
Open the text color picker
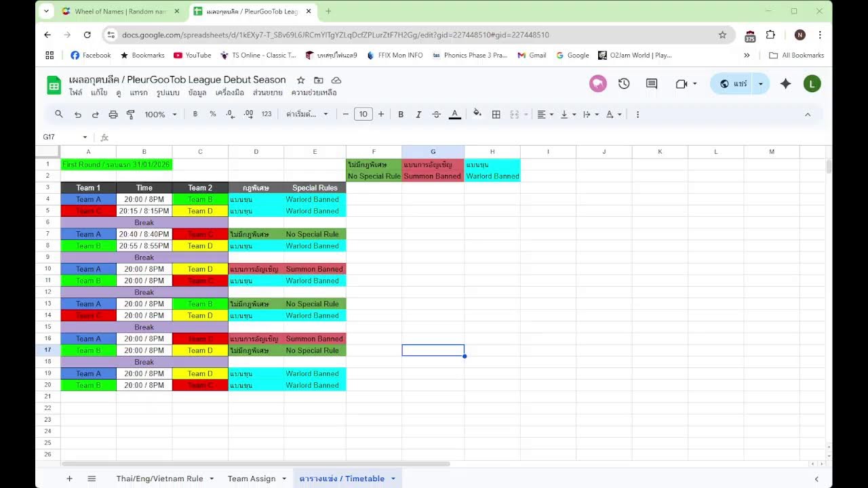click(455, 115)
